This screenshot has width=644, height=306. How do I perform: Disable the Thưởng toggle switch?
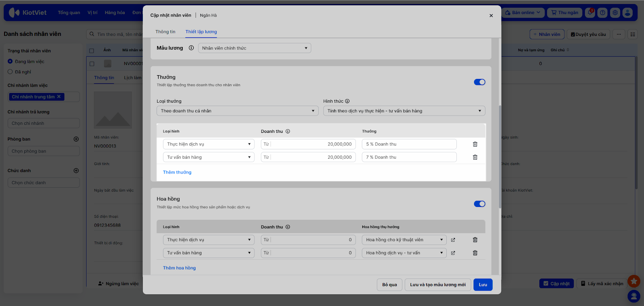tap(479, 82)
